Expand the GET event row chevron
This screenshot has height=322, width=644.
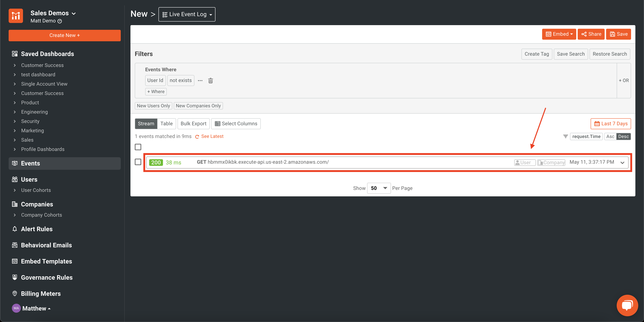tap(622, 162)
